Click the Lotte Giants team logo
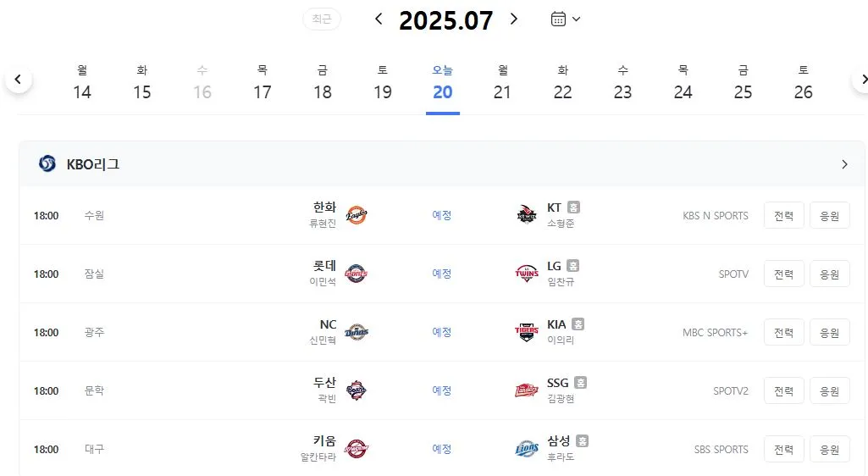The image size is (868, 476). click(357, 274)
